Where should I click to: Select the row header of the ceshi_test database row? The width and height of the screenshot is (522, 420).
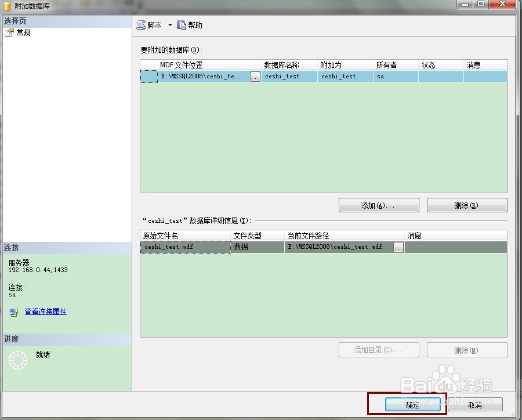[149, 76]
